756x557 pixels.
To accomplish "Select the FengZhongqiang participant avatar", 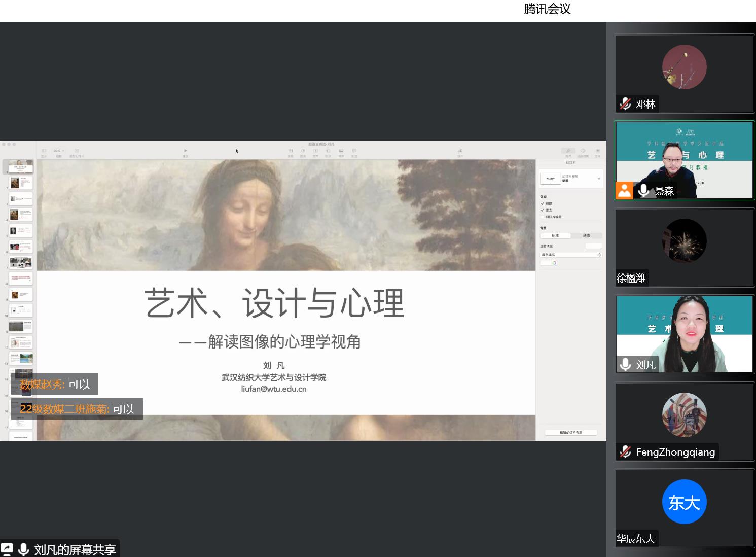I will coord(685,415).
